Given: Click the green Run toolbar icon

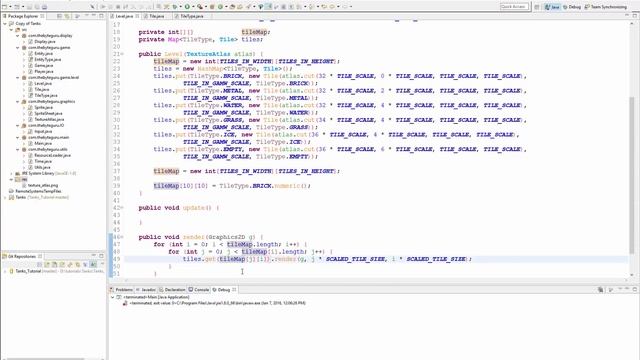Looking at the screenshot, I should [187, 7].
